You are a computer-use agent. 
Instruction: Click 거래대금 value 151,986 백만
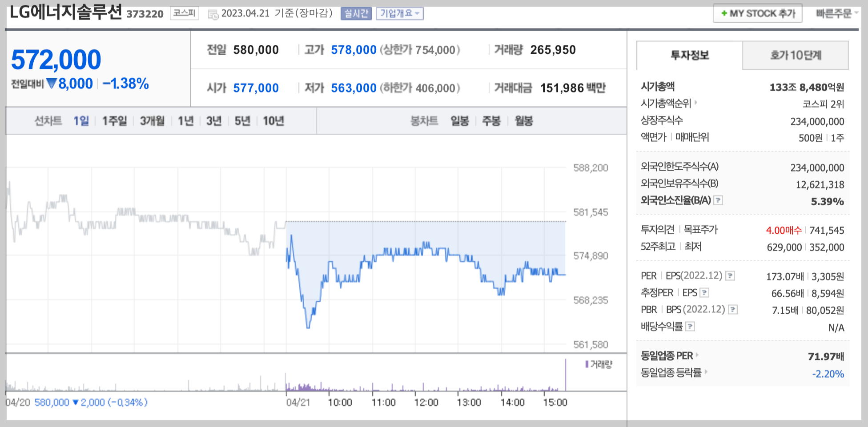click(x=573, y=88)
